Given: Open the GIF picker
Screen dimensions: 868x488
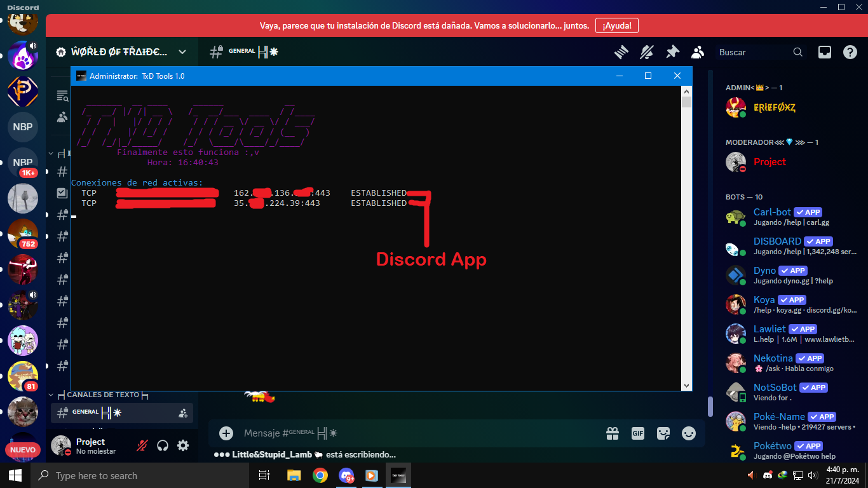Looking at the screenshot, I should point(638,433).
